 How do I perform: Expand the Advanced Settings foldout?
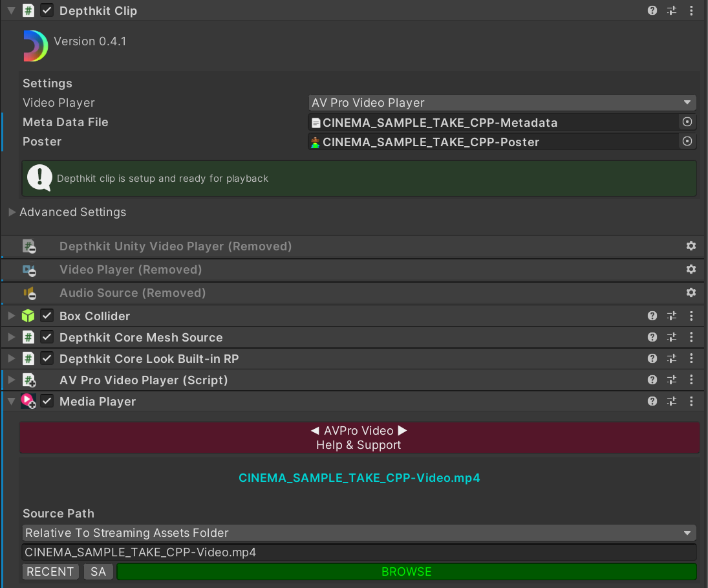coord(12,212)
